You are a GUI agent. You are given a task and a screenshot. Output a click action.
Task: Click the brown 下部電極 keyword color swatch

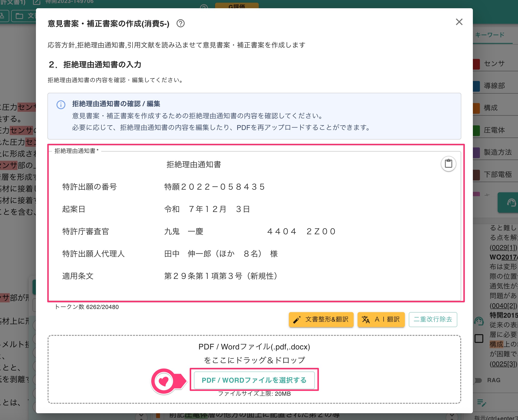click(476, 175)
